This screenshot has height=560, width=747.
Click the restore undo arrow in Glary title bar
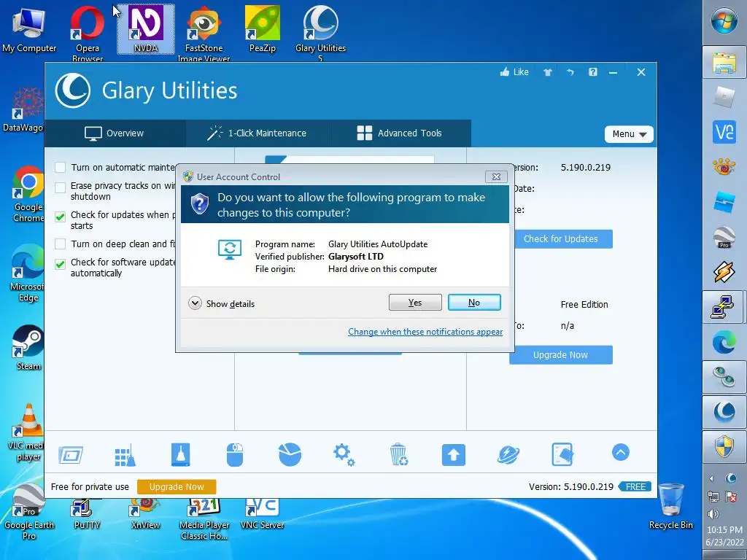(x=570, y=72)
